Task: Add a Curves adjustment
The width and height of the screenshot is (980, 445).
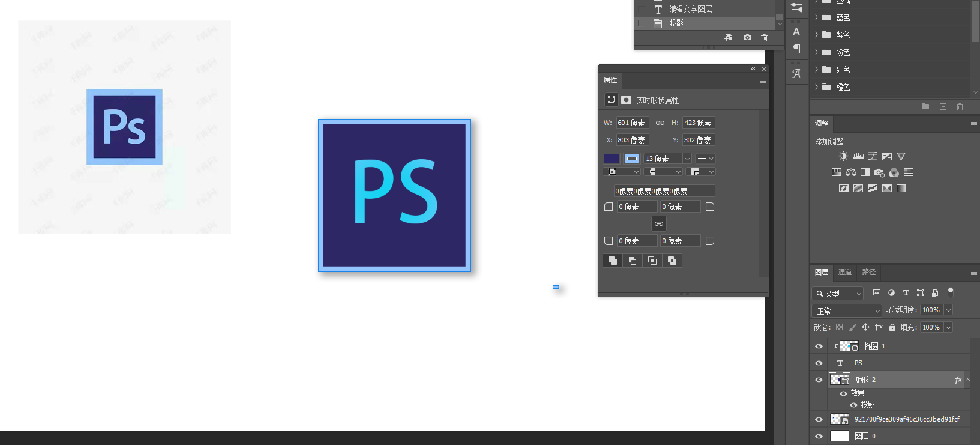Action: tap(873, 156)
